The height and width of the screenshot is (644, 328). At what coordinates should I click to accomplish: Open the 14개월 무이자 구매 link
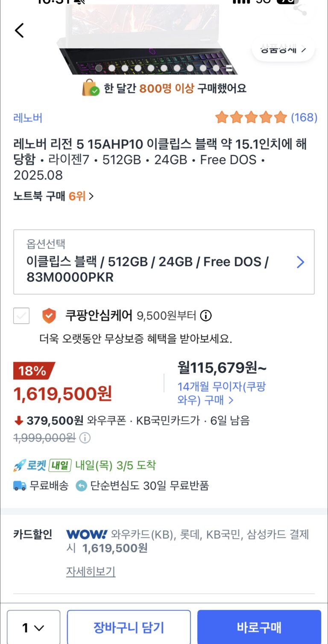(x=221, y=393)
